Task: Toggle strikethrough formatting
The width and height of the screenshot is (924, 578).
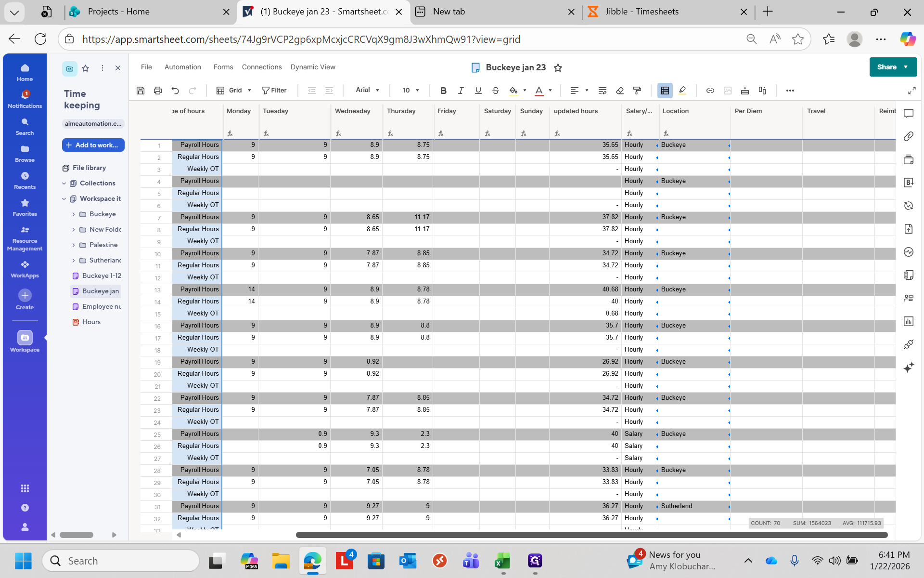Action: [x=495, y=91]
